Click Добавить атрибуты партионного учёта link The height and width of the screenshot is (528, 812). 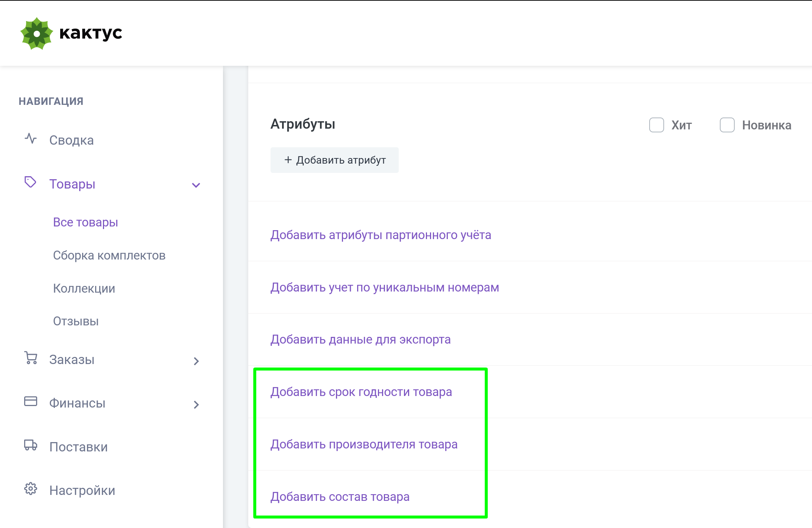point(381,235)
